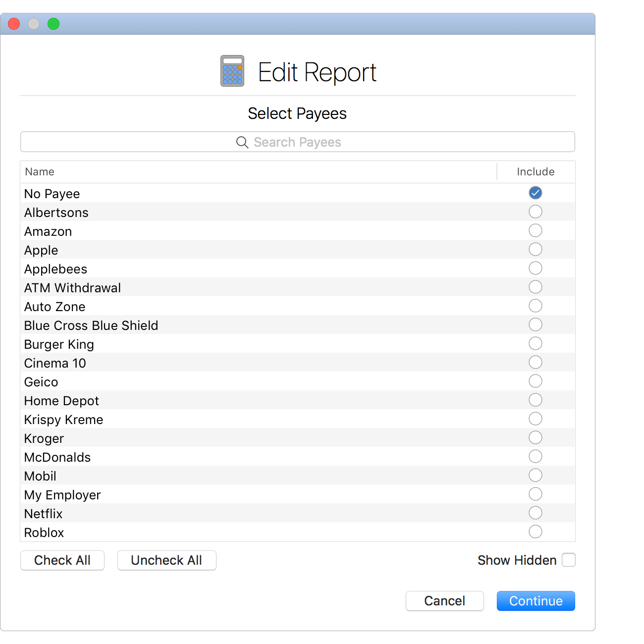Select the No Payee row name
The height and width of the screenshot is (644, 644).
52,194
